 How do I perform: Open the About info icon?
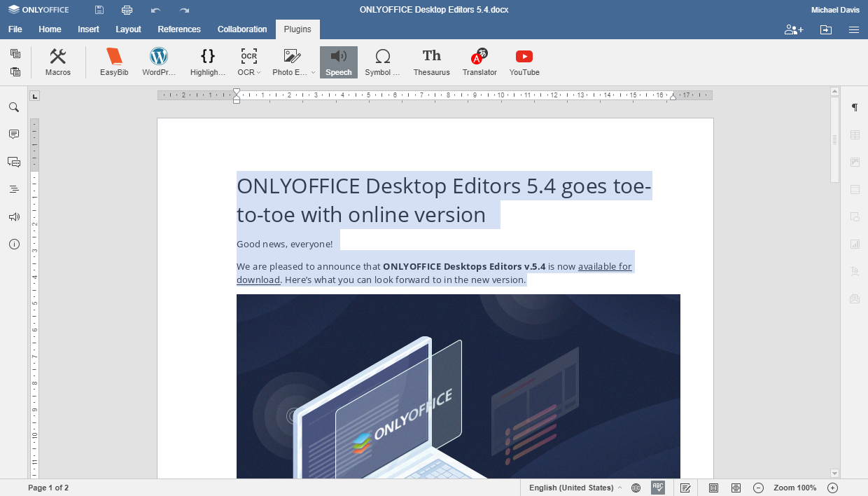pyautogui.click(x=14, y=244)
